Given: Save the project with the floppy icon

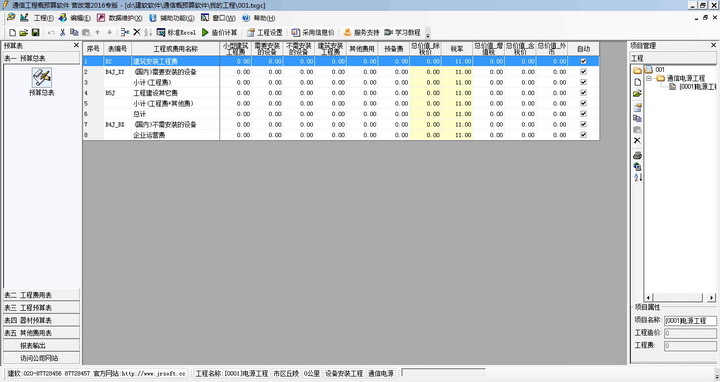Looking at the screenshot, I should tap(35, 33).
